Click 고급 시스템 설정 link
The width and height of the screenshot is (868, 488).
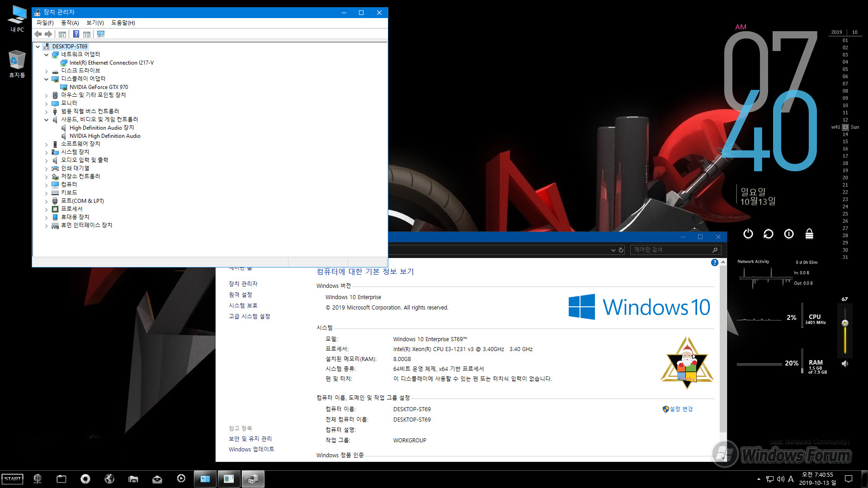(250, 316)
